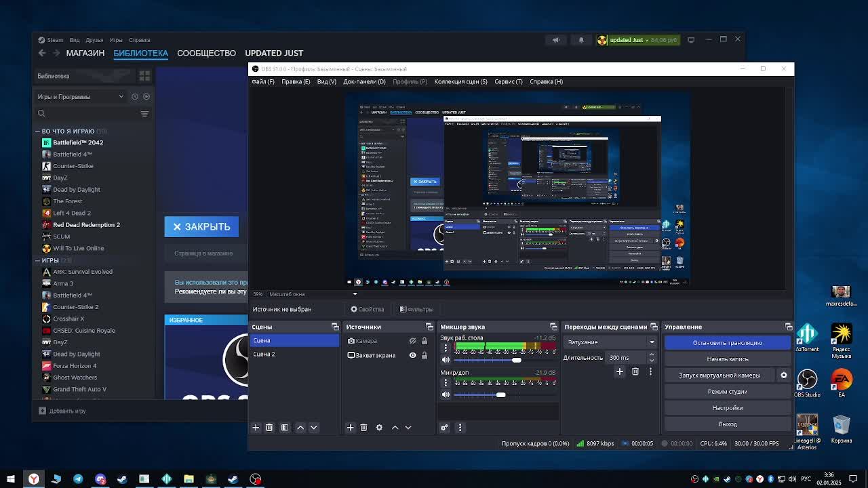Viewport: 868px width, 488px height.
Task: Open Steam library filter options icon
Action: coord(144,113)
